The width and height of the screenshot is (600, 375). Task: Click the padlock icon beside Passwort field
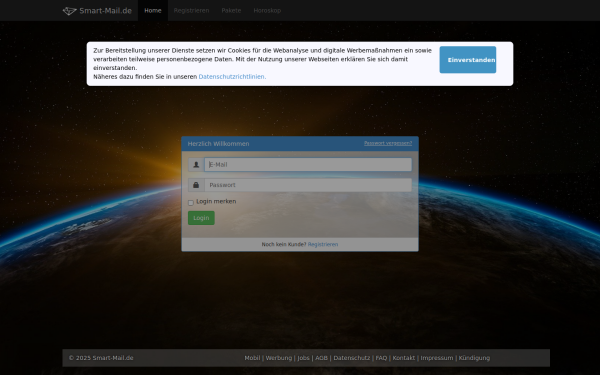196,185
